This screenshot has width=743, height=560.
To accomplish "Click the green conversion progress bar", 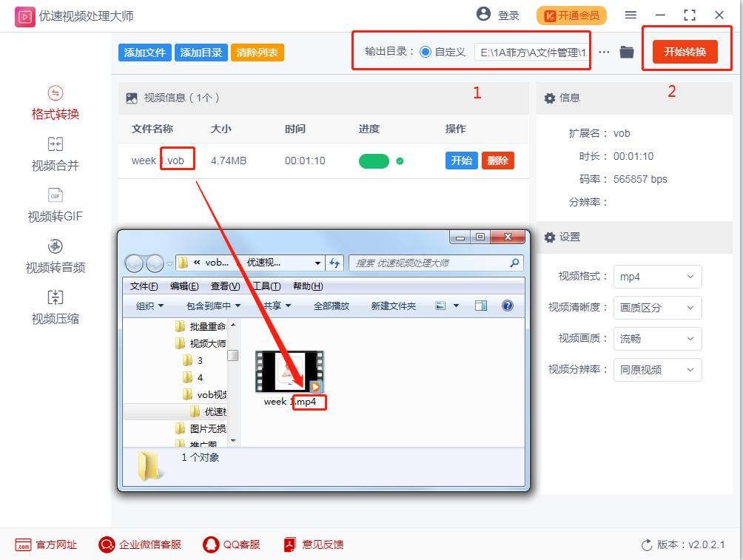I will [x=374, y=160].
